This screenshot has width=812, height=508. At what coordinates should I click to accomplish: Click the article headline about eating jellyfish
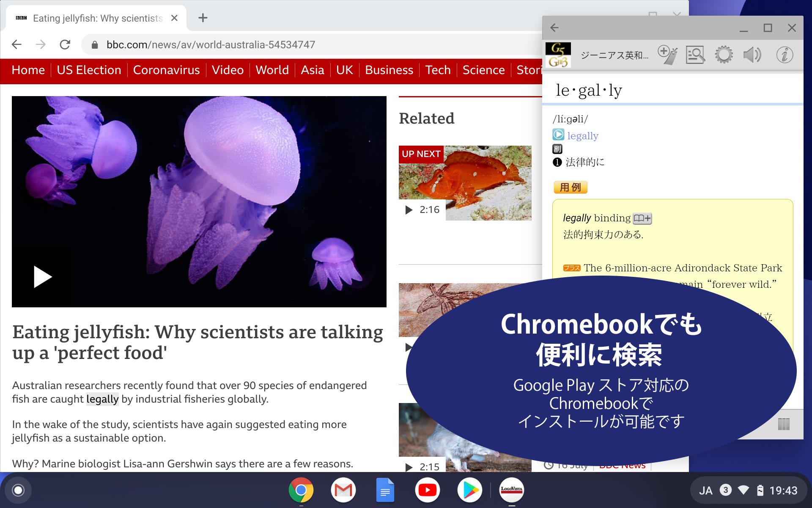coord(198,342)
